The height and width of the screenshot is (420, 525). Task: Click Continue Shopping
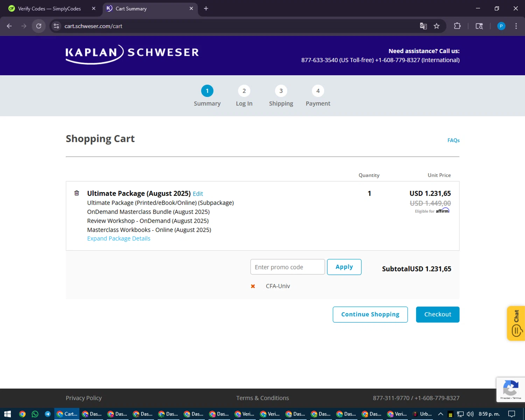click(x=370, y=314)
